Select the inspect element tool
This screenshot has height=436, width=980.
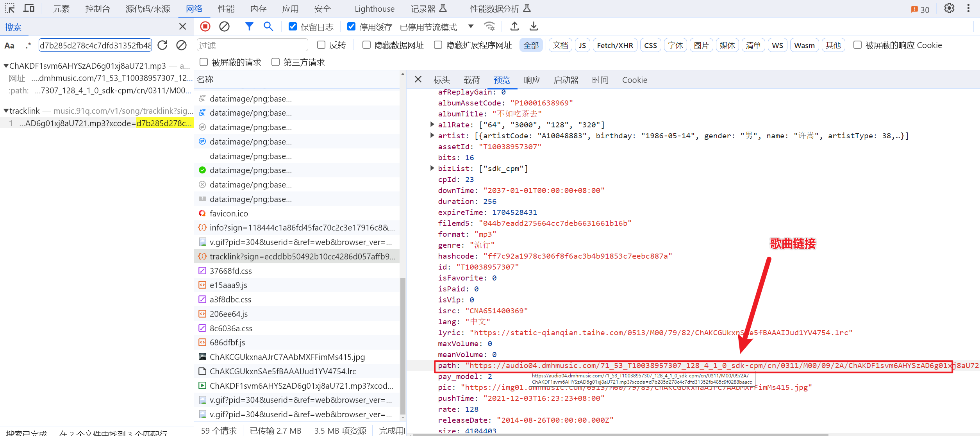9,8
